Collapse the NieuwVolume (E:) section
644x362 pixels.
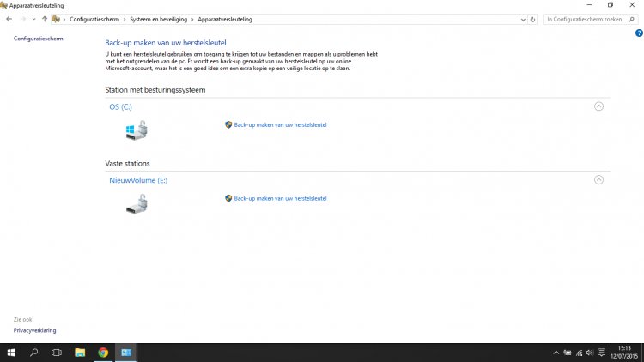tap(598, 180)
